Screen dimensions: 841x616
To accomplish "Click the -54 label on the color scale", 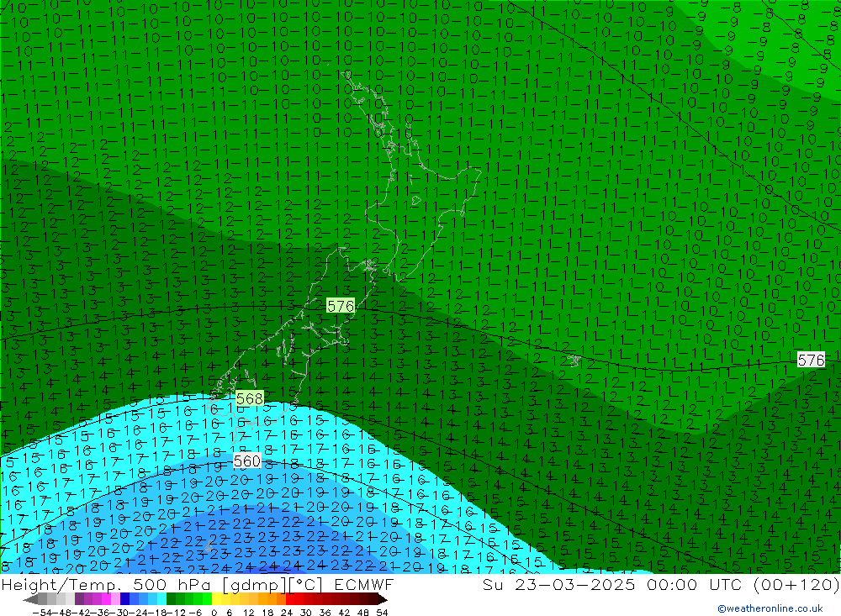I will tap(42, 613).
